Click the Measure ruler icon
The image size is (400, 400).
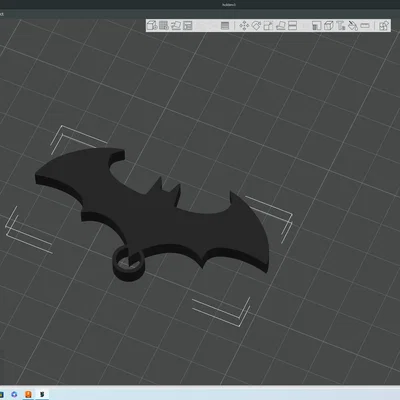(x=365, y=25)
